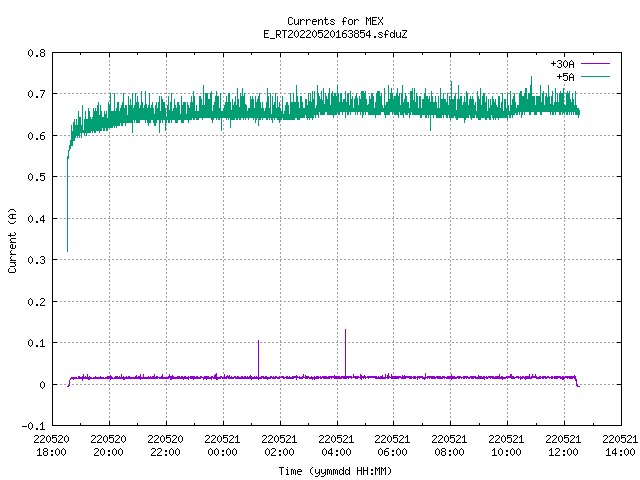
Task: Click the 0.2 y-axis tick label
Action: (36, 302)
